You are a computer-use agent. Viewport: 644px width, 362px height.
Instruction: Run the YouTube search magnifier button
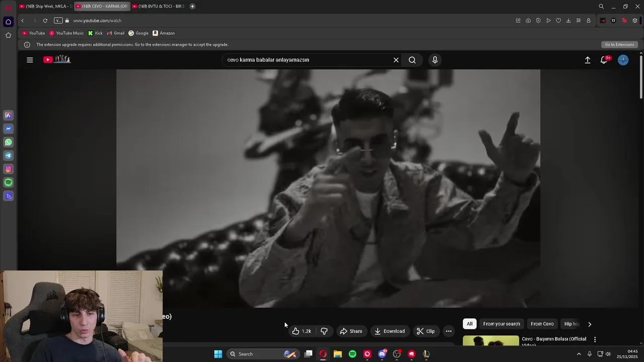coord(412,60)
